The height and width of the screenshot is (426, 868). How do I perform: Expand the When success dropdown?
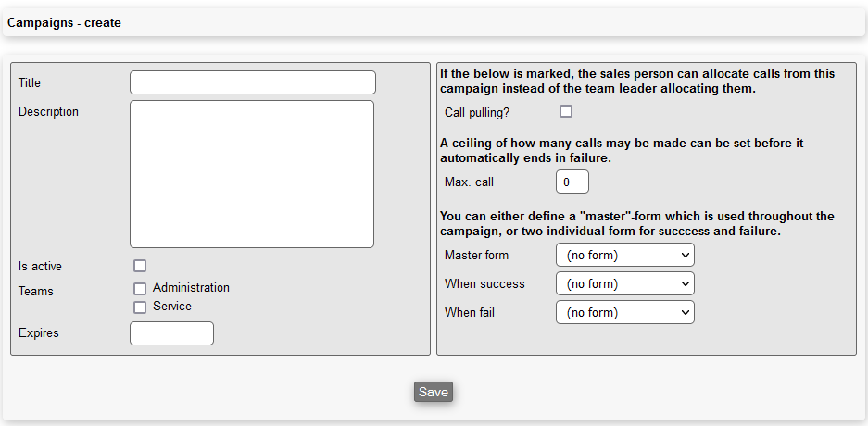(624, 283)
